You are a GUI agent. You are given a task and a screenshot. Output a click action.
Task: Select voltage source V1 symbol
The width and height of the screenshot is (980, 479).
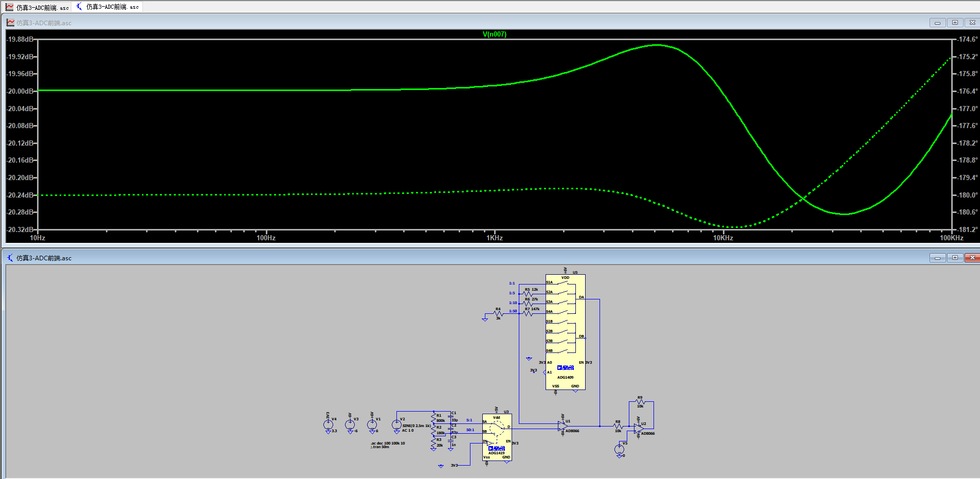372,424
